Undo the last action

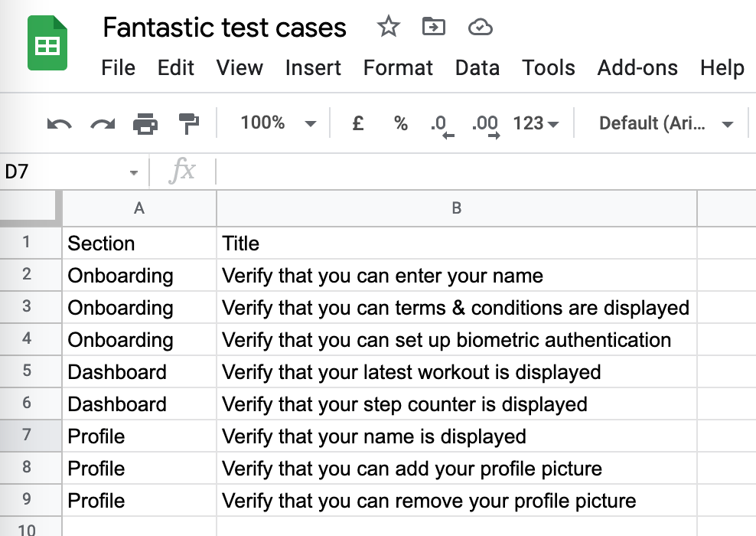(59, 123)
